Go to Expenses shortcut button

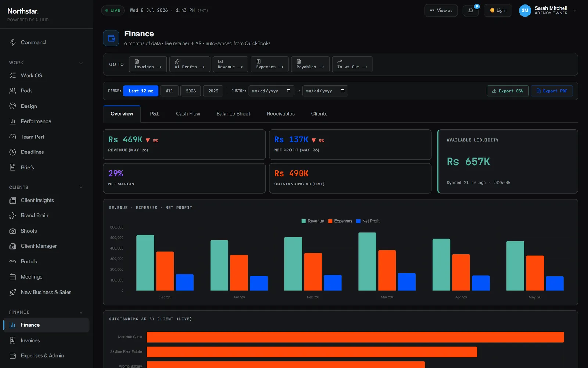point(270,64)
